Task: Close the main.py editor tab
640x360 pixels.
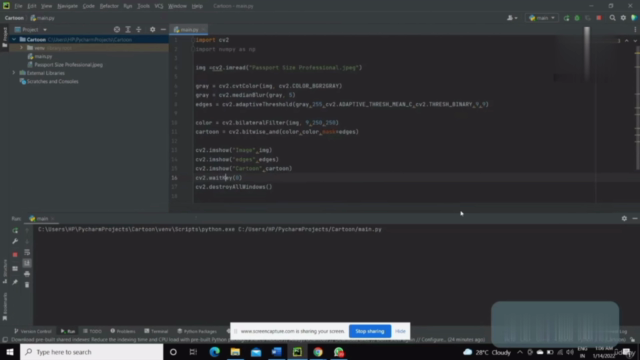Action: [x=203, y=29]
